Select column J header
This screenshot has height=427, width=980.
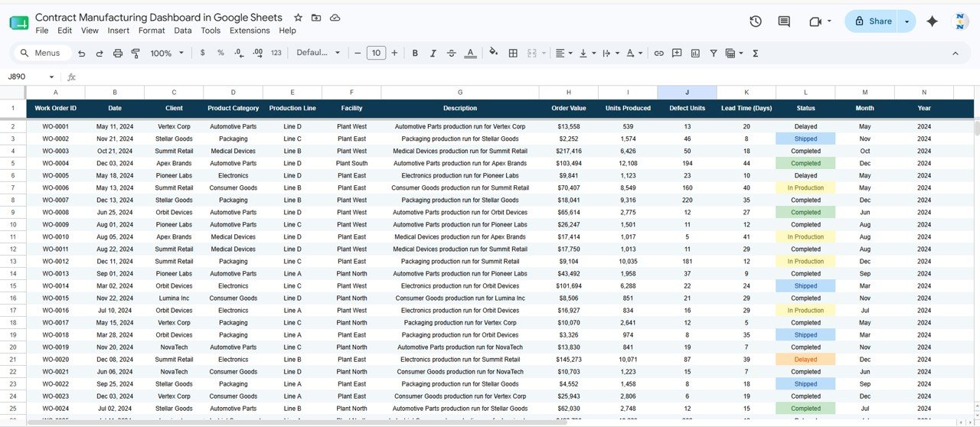pos(687,93)
